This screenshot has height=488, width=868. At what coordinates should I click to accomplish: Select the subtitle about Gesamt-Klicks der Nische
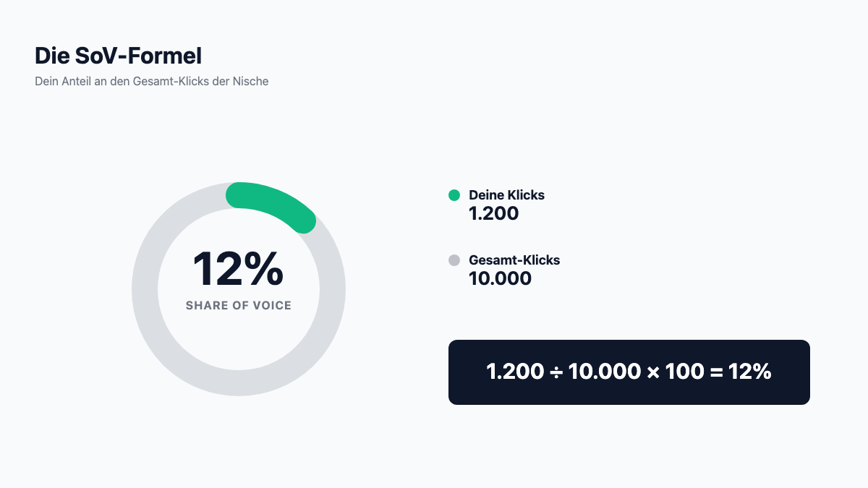pyautogui.click(x=152, y=82)
